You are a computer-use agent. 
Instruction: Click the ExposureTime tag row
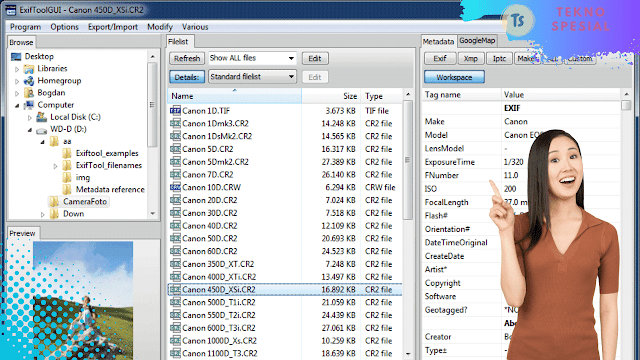click(x=521, y=162)
